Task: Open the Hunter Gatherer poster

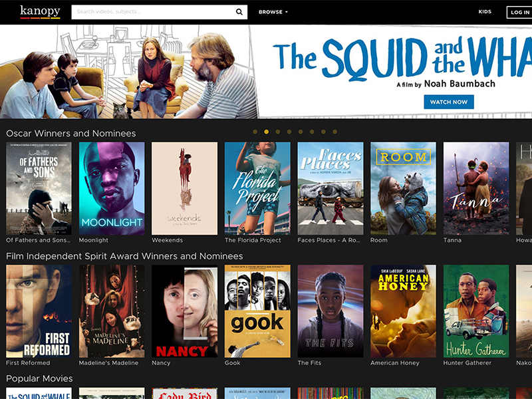Action: (476, 311)
